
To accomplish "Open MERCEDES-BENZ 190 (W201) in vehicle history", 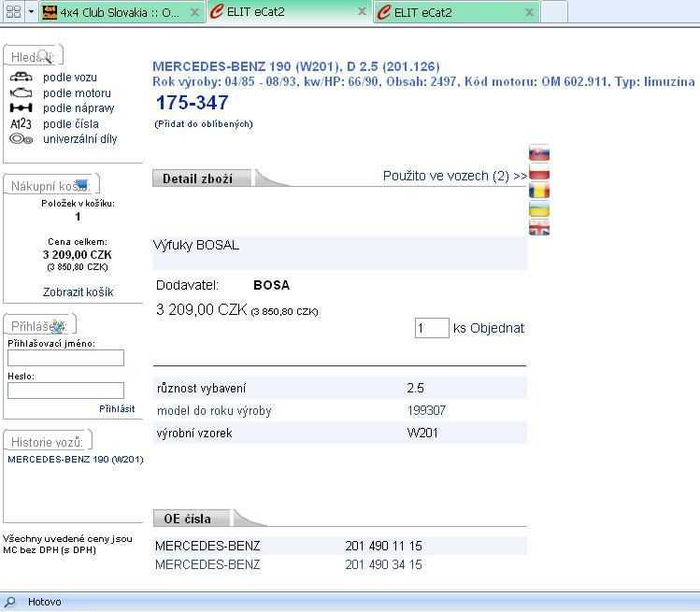I will tap(76, 459).
